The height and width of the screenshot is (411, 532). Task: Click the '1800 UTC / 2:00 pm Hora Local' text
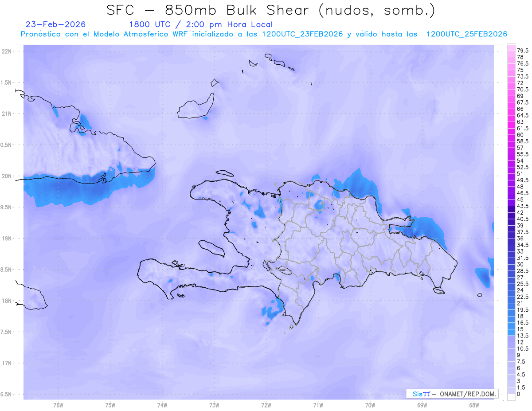(201, 25)
